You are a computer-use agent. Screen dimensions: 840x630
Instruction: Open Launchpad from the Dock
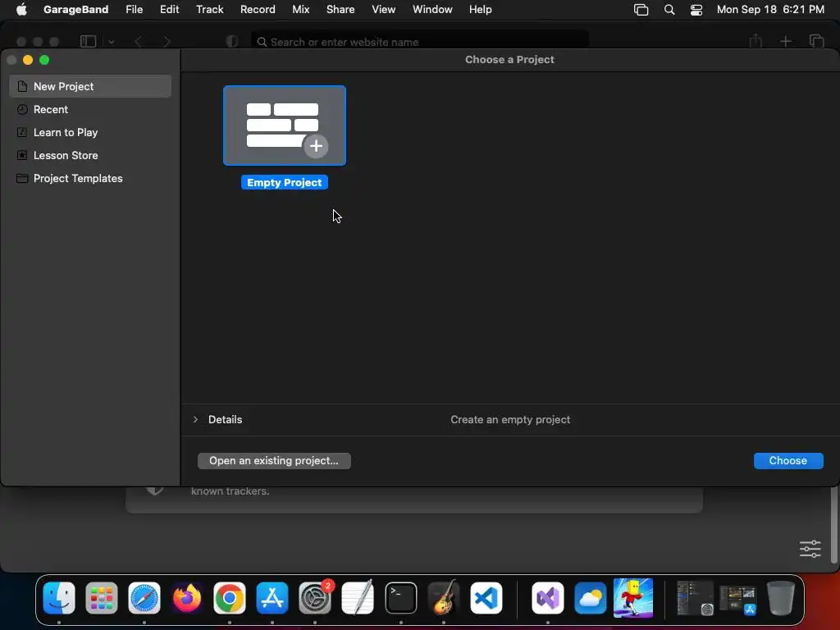[x=101, y=598]
